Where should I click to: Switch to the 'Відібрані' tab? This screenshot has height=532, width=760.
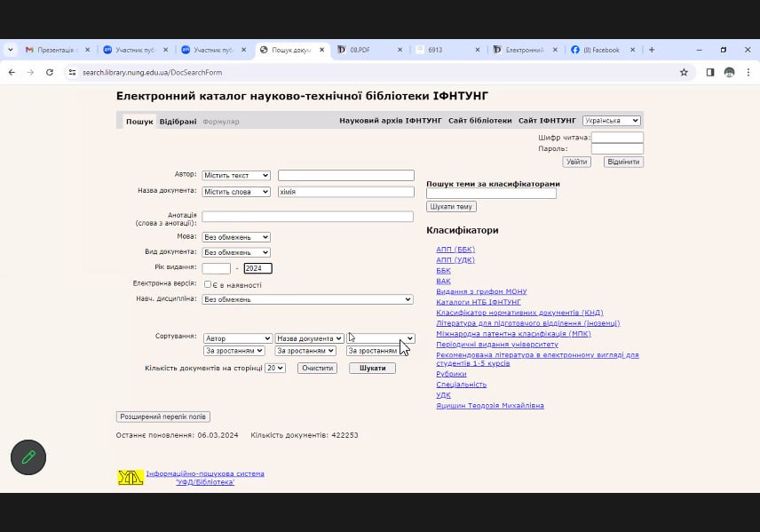pyautogui.click(x=178, y=122)
